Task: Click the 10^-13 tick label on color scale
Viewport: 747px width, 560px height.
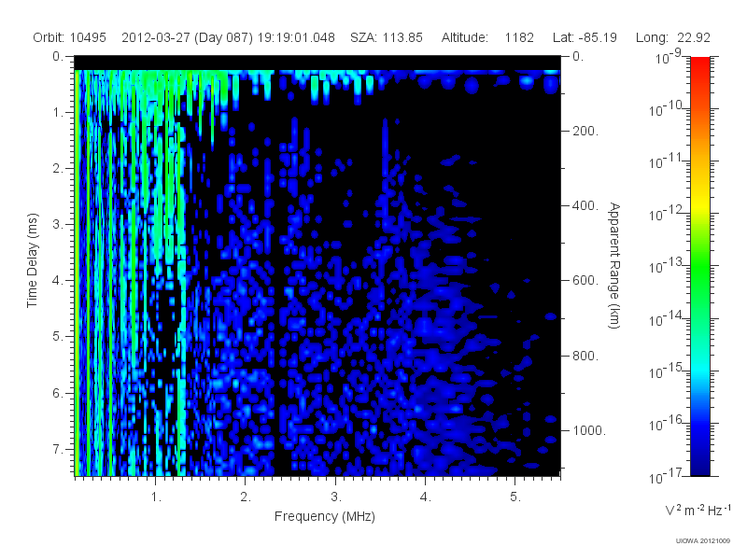Action: pyautogui.click(x=668, y=266)
